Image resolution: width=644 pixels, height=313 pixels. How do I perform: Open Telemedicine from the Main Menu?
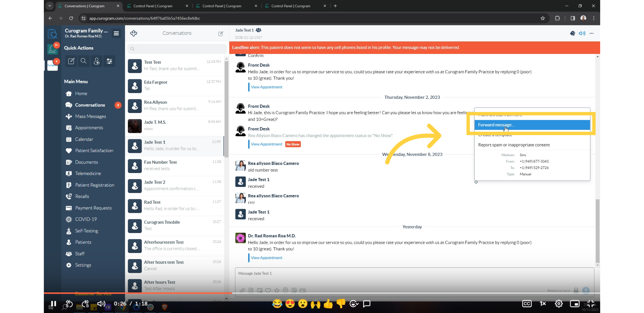click(88, 173)
